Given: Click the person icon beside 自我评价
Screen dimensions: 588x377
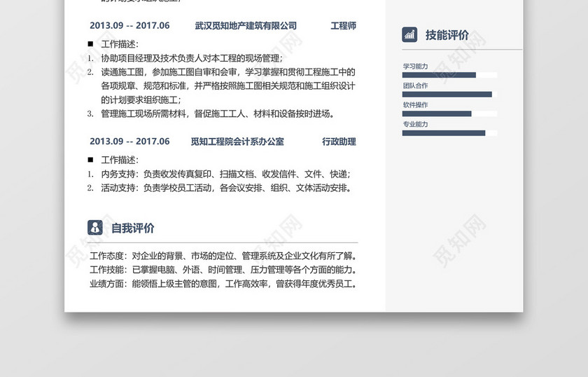Looking at the screenshot, I should 95,228.
